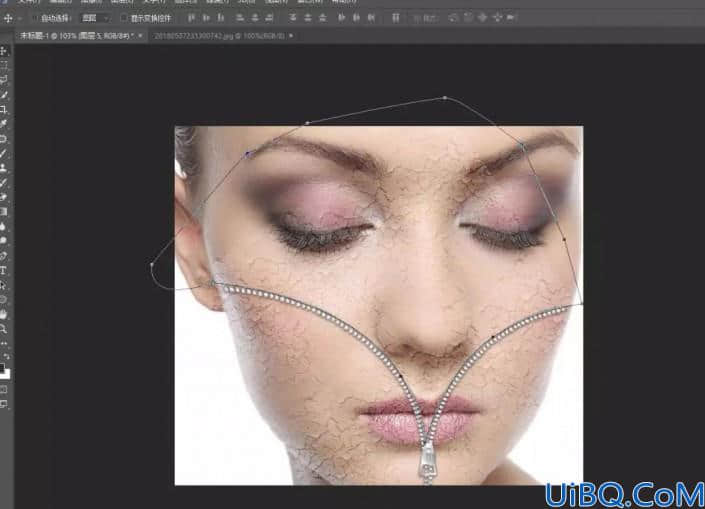Viewport: 705px width, 509px height.
Task: Change screen mode from the toolbox
Action: (4, 404)
